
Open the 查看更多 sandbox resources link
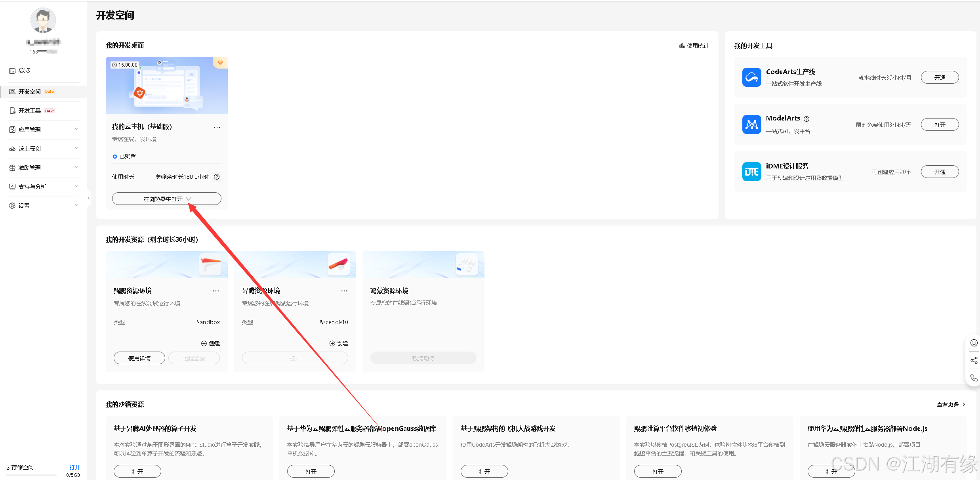coord(950,404)
